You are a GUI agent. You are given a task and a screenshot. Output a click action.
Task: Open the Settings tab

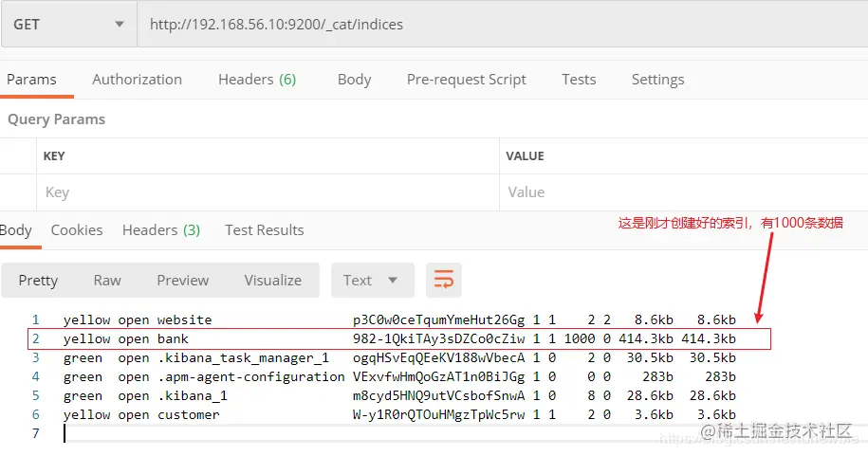coord(657,80)
